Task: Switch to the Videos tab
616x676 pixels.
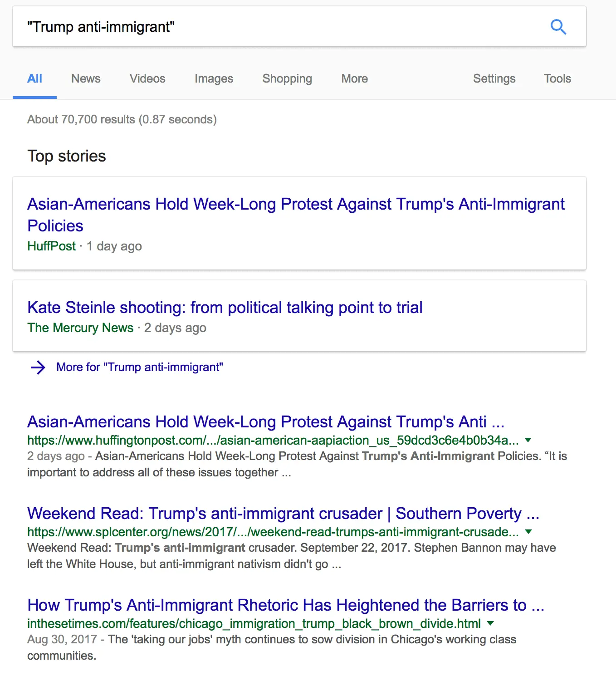Action: [x=147, y=78]
